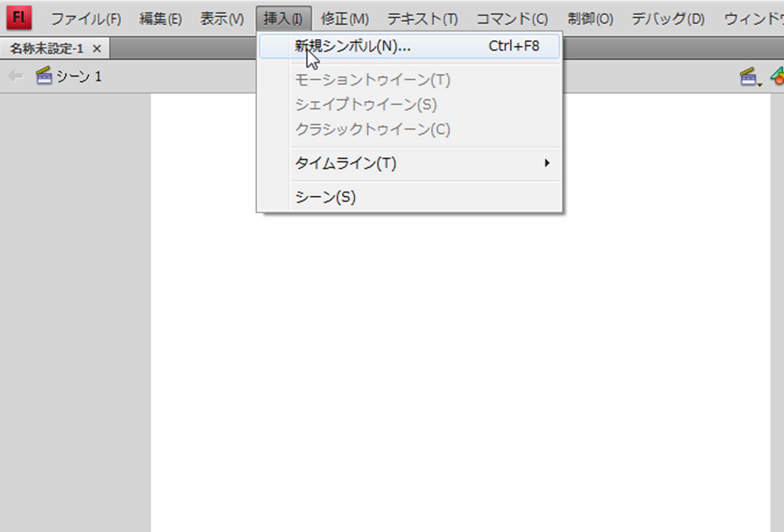Open the Edit Scene clapperboard dropdown at right
The width and height of the screenshot is (784, 532).
click(x=750, y=77)
